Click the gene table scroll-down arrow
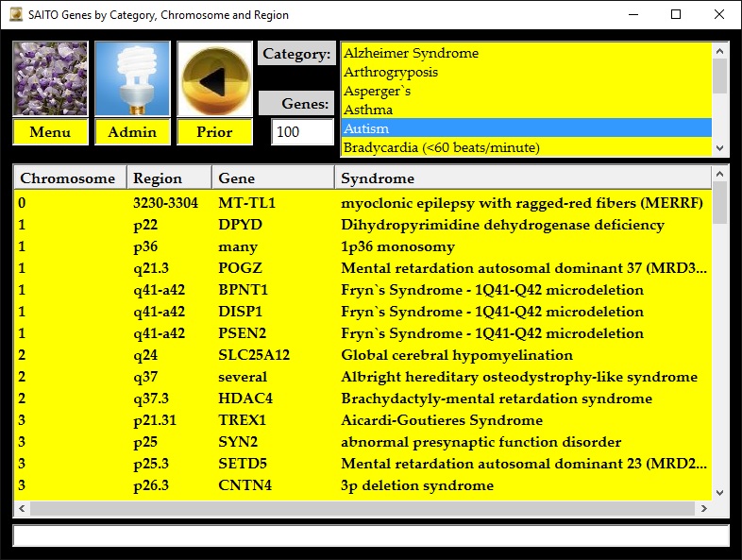 tap(720, 492)
